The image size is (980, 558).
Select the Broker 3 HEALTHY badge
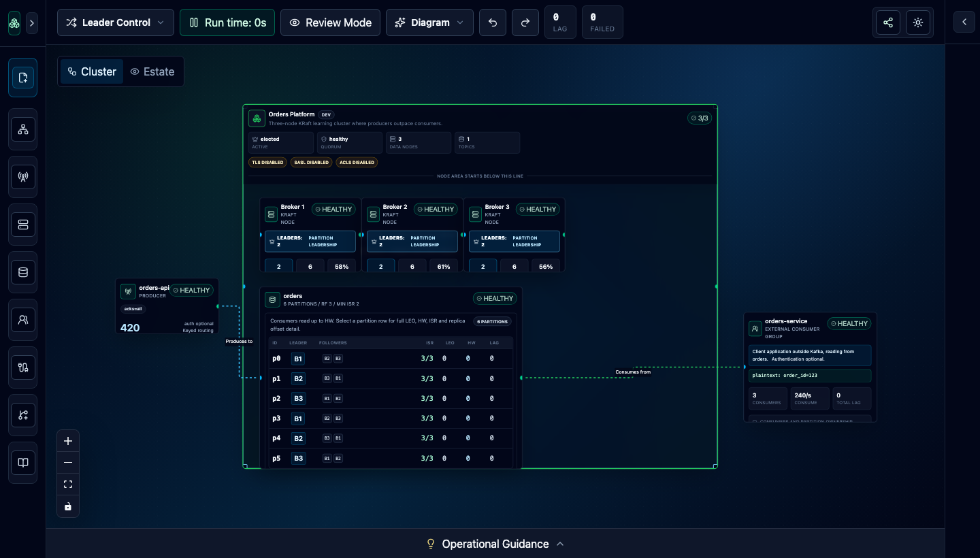pos(538,210)
